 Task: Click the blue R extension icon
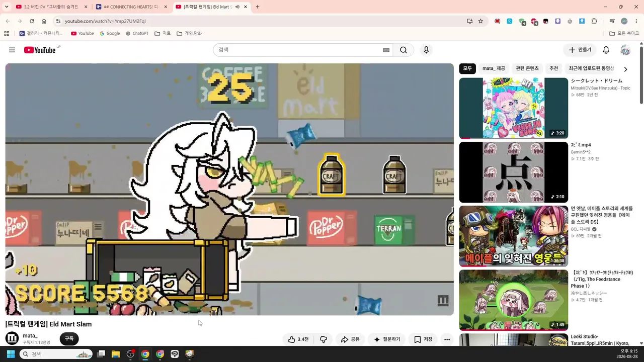point(510,21)
